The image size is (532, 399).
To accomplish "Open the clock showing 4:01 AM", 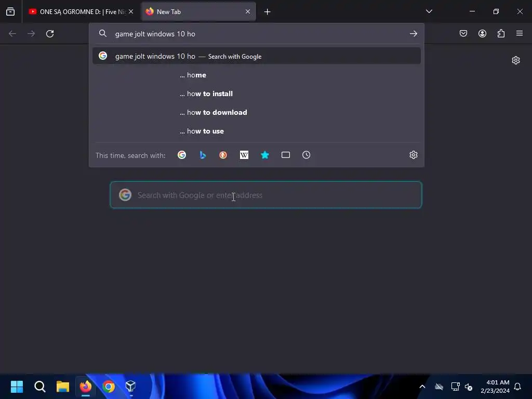I will 495,387.
